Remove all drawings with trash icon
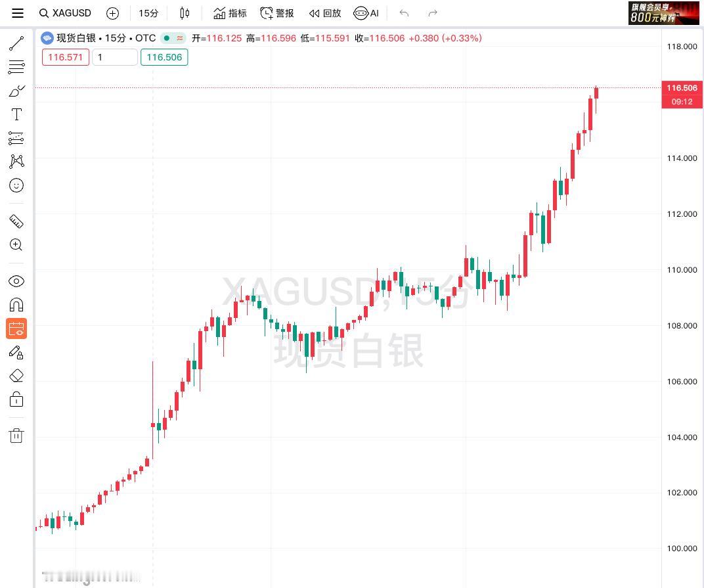Viewport: 704px width, 588px height. pyautogui.click(x=16, y=436)
